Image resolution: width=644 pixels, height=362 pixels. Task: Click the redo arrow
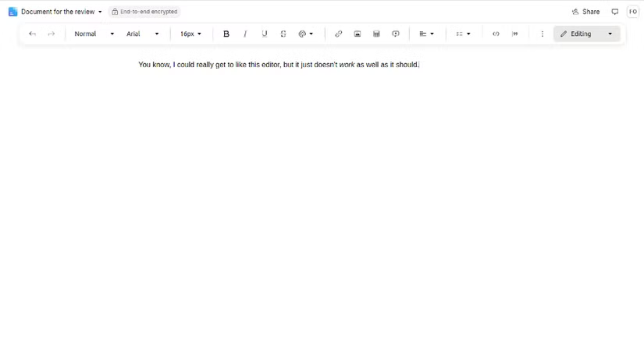51,34
